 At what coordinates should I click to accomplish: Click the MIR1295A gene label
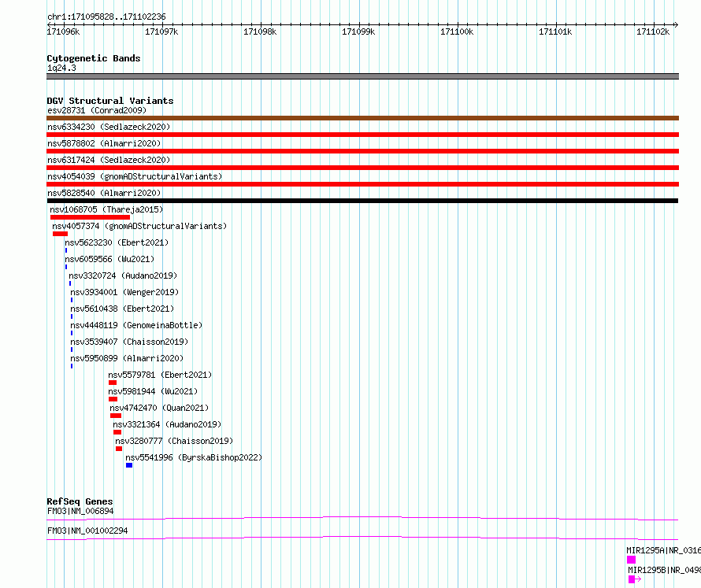663,550
